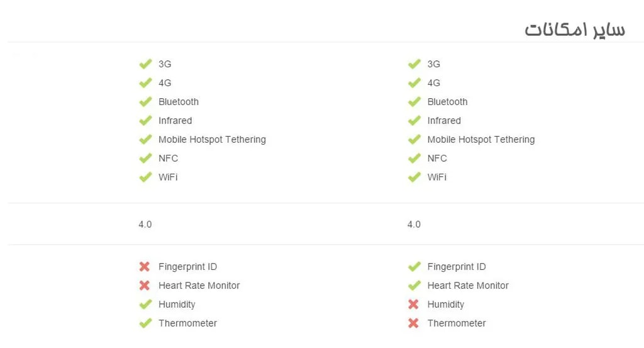644x348 pixels.
Task: Click the checkmark next to left Bluetooth
Action: point(145,102)
